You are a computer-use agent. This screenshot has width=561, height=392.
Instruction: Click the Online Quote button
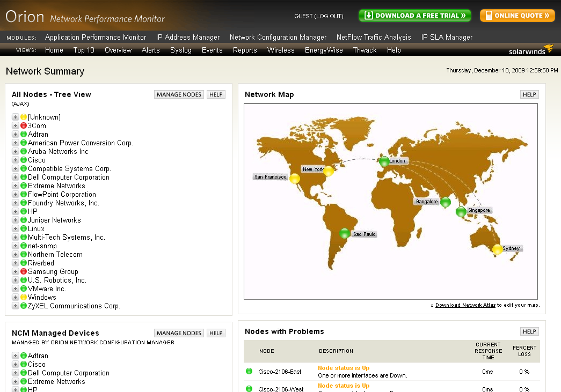pos(518,16)
